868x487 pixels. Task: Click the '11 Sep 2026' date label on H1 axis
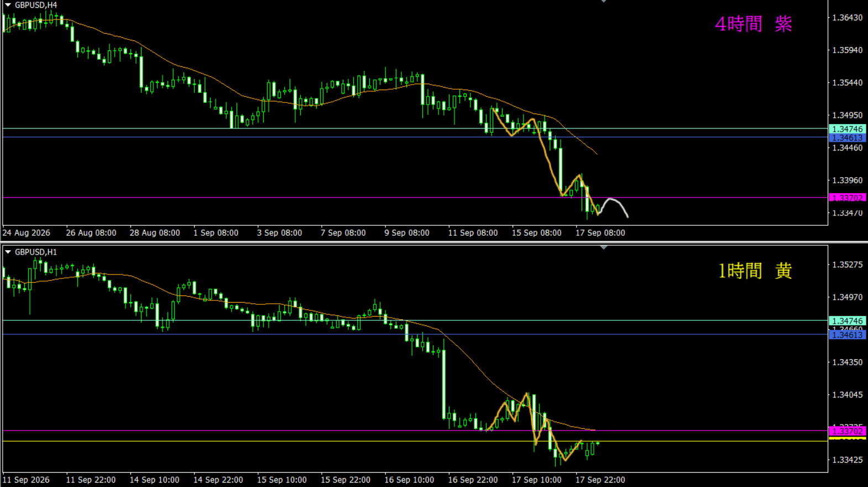click(x=26, y=480)
